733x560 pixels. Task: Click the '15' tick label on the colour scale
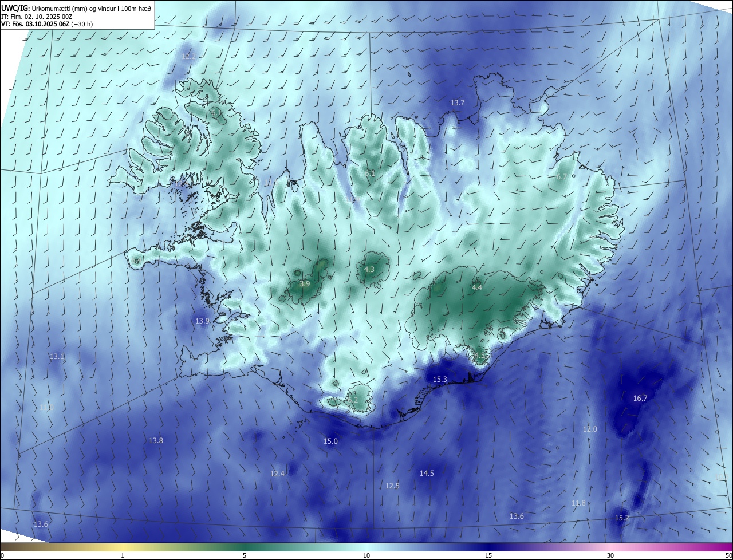click(x=488, y=555)
